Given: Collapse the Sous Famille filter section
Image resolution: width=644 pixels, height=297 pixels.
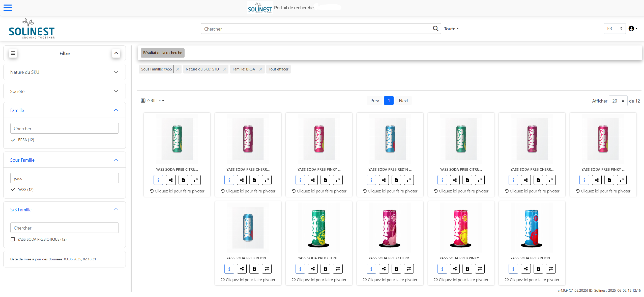Looking at the screenshot, I should (65, 160).
